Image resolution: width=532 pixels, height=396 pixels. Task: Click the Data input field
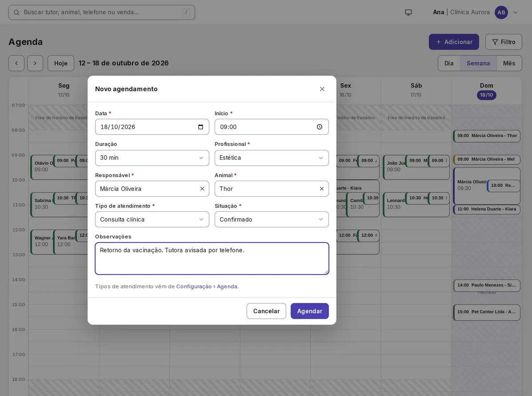coord(152,127)
